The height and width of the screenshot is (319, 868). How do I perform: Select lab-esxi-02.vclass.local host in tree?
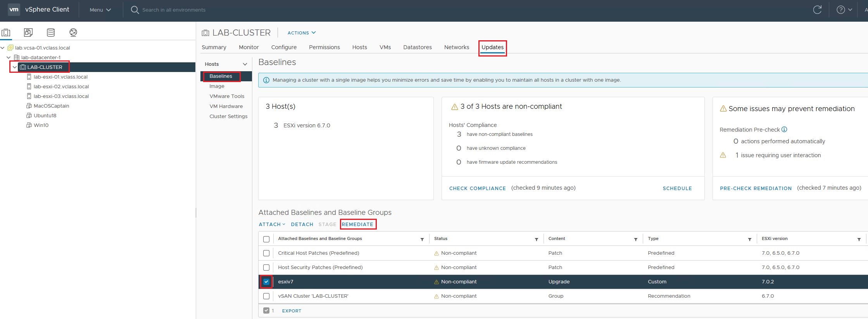coord(61,87)
